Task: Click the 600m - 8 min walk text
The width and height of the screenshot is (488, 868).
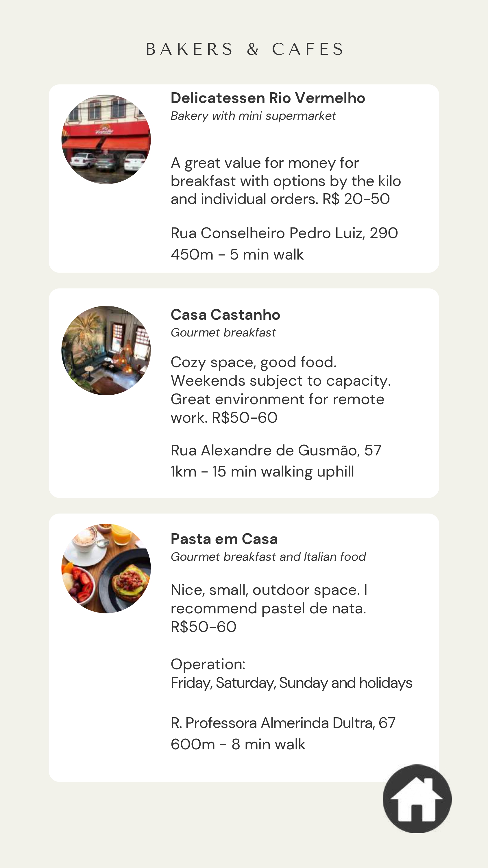Action: click(238, 744)
